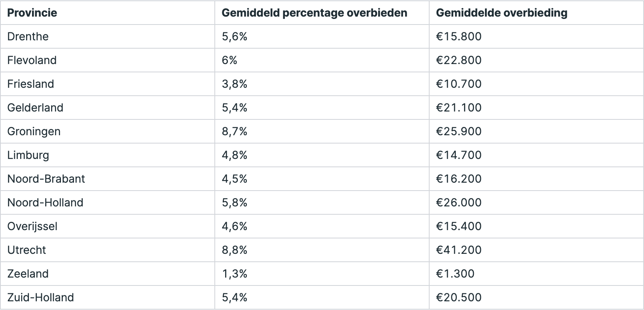This screenshot has width=644, height=310.
Task: Select the €26.000 Noord-Holland amount
Action: tap(459, 202)
